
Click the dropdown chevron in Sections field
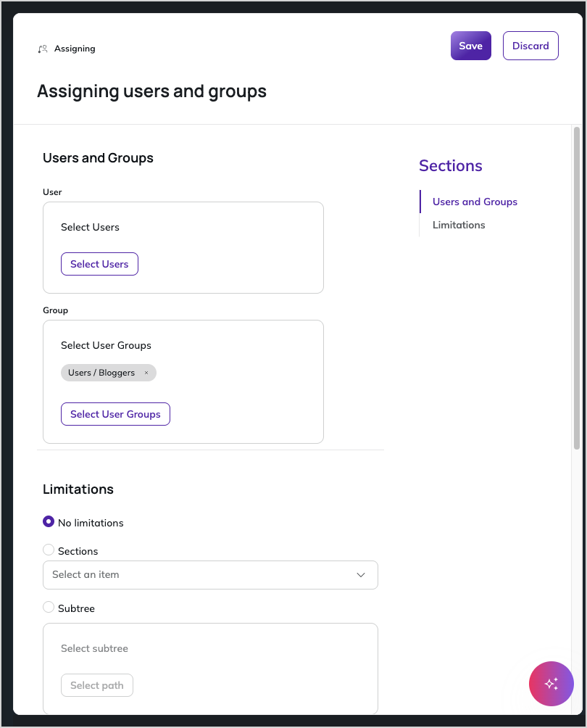[x=361, y=575]
